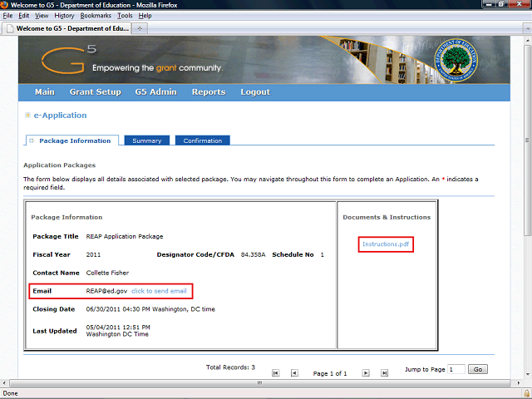Click the G5 logo in banner
The width and height of the screenshot is (532, 399).
[69, 59]
